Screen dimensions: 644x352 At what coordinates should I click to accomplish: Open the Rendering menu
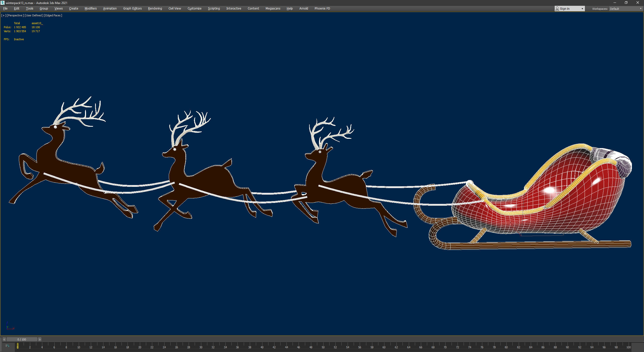pos(155,9)
